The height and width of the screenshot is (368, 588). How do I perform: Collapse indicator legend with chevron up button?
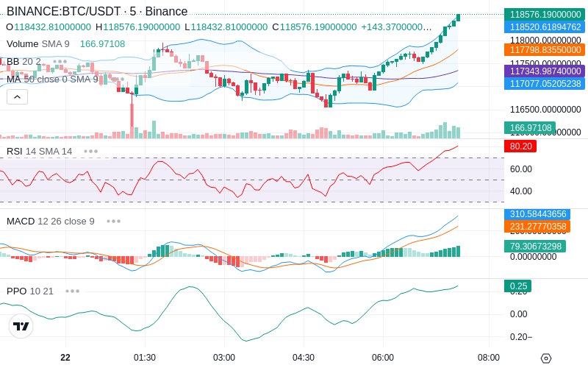[17, 97]
